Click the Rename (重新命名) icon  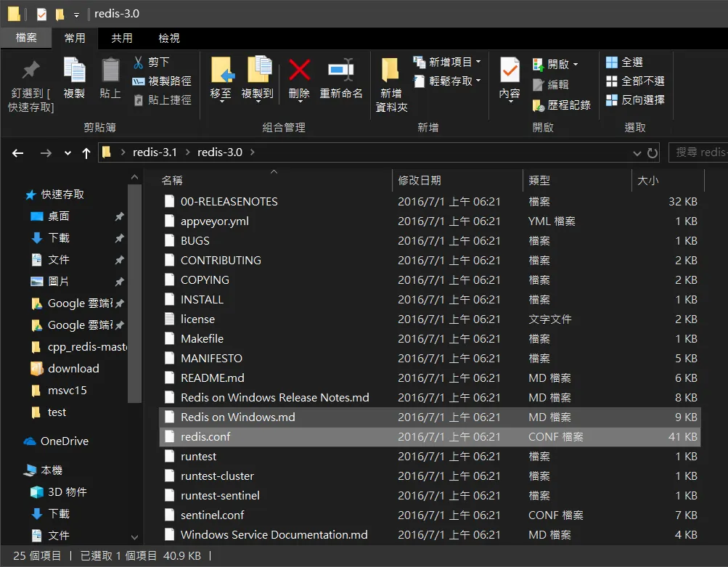pyautogui.click(x=341, y=70)
